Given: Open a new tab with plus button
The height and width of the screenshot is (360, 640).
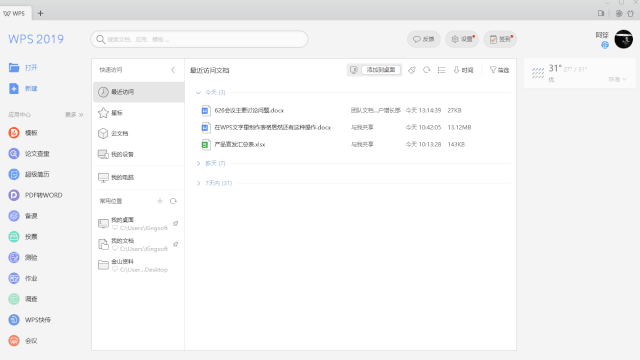Looking at the screenshot, I should [x=40, y=13].
